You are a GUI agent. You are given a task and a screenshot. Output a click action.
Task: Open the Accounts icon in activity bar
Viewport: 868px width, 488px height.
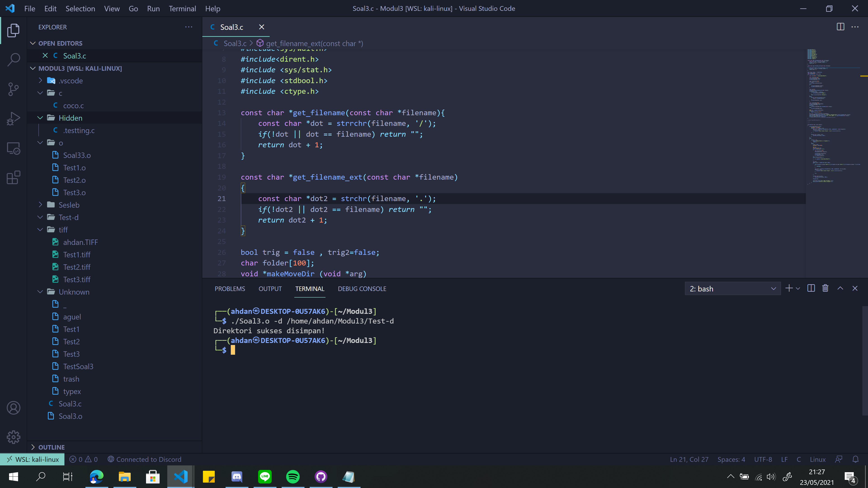click(14, 408)
